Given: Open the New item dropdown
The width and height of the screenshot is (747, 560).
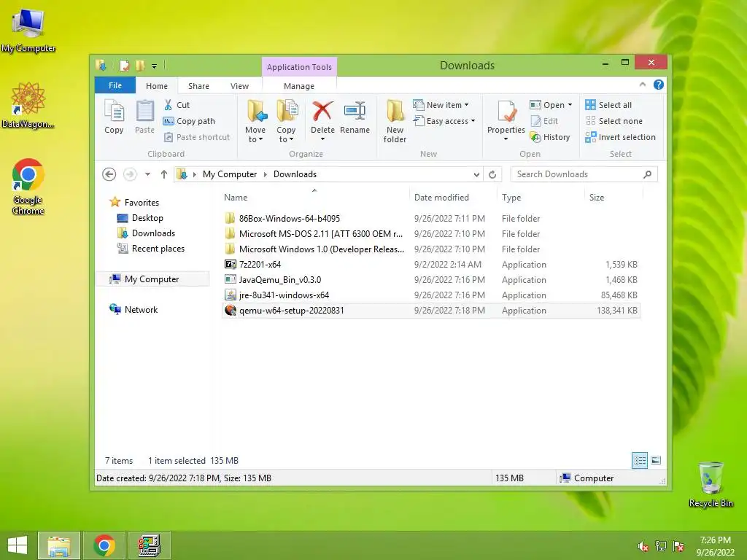Looking at the screenshot, I should pos(441,105).
